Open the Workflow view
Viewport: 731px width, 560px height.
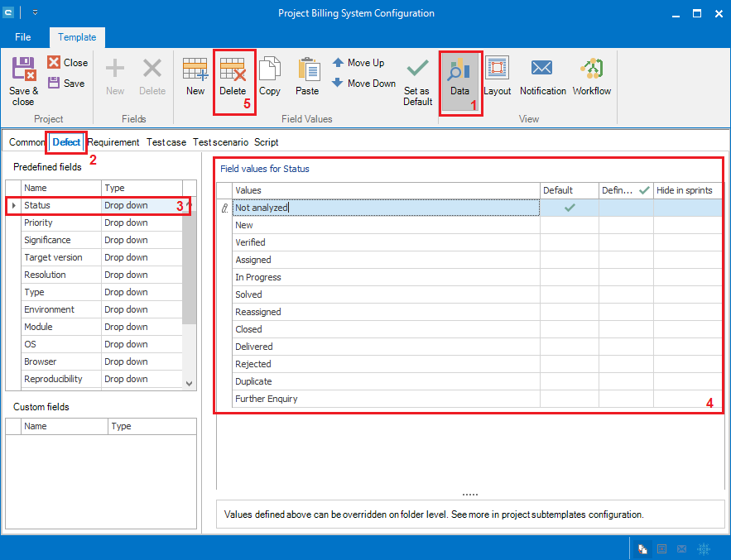pos(592,71)
